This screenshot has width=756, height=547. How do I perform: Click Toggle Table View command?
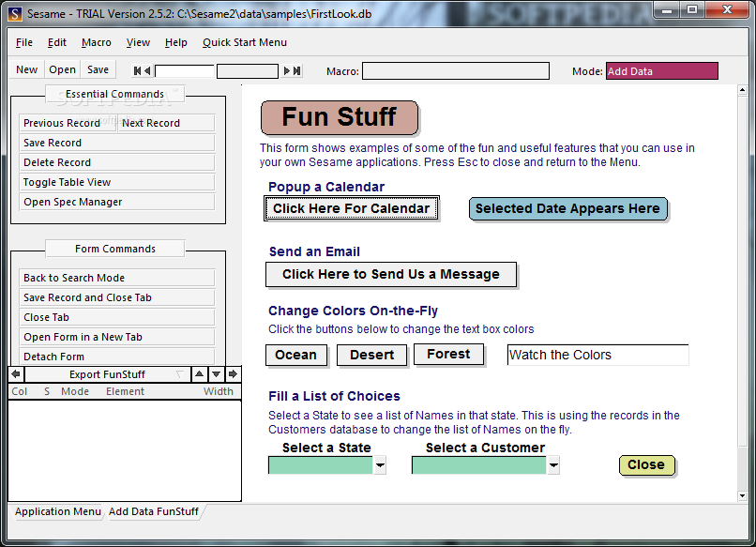117,182
